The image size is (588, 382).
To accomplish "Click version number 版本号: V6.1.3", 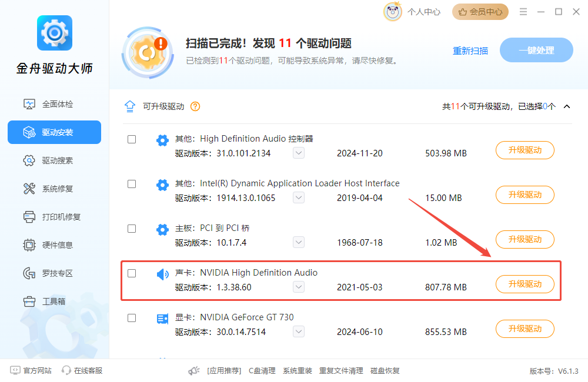I will click(x=554, y=371).
